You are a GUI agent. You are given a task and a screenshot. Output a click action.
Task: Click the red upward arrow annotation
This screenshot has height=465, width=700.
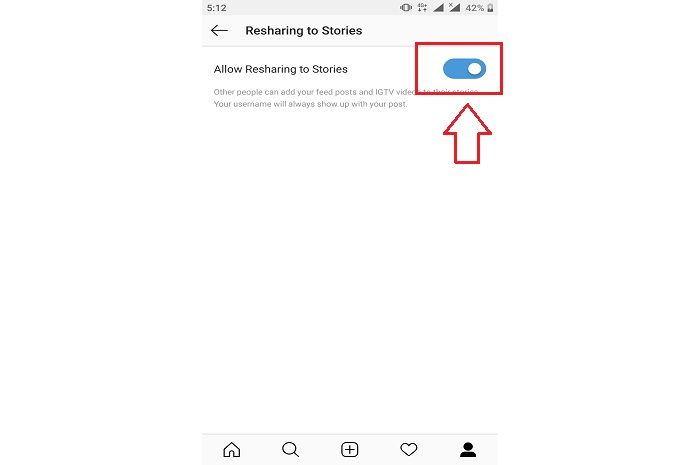tap(467, 134)
